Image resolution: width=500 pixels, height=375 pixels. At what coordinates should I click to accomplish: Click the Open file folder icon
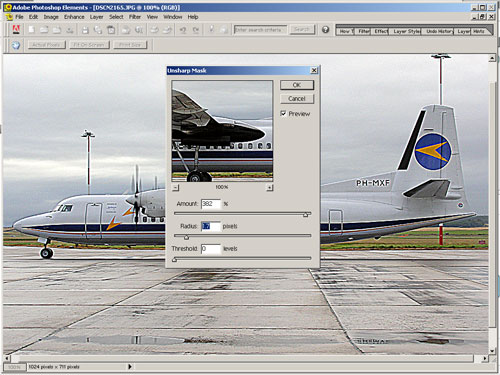pos(44,30)
